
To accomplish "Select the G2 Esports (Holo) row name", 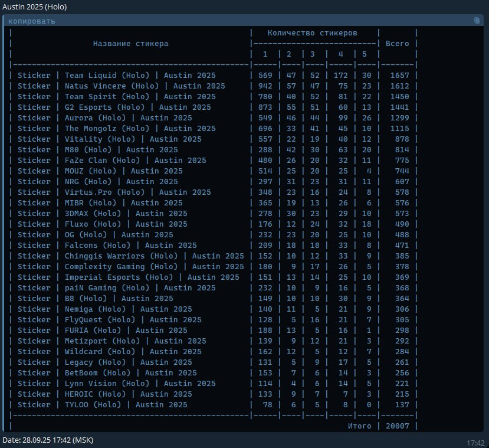I will (x=114, y=107).
